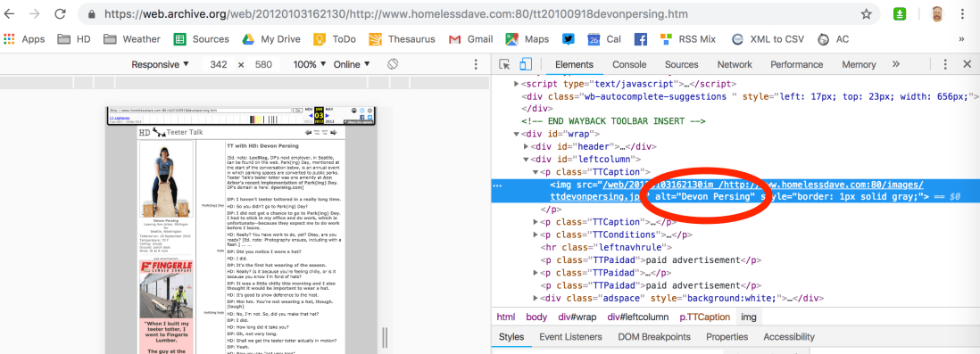
Task: Click the browser forward arrow
Action: pos(35,13)
